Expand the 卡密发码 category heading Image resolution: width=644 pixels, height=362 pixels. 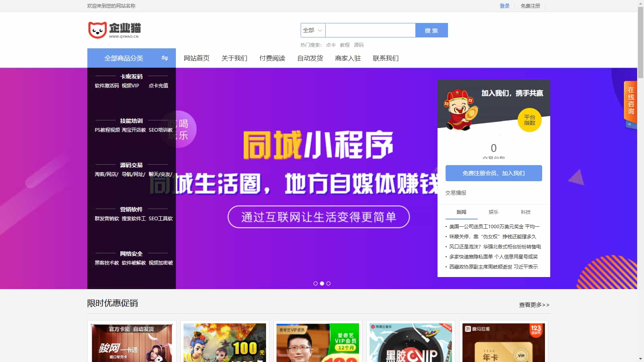point(131,77)
